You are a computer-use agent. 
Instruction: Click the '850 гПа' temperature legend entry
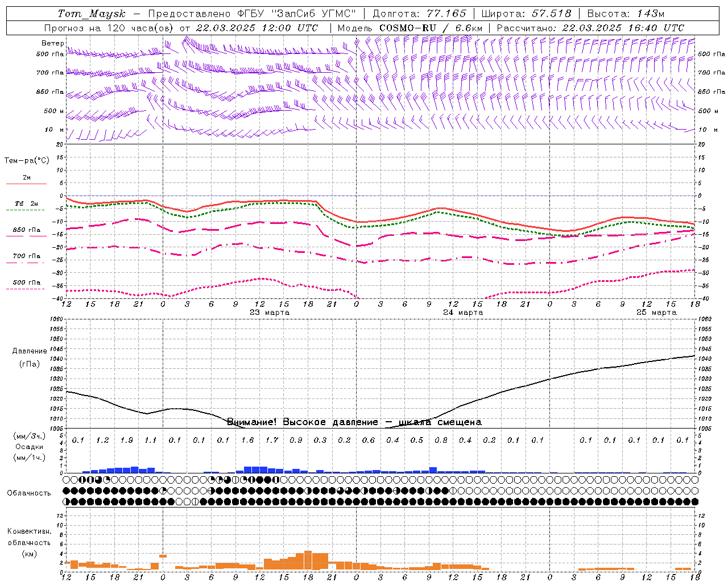tap(26, 230)
